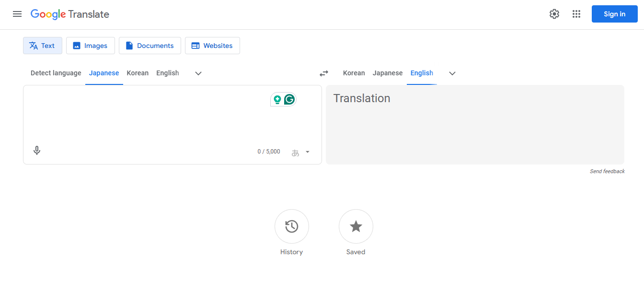Select the Images translation mode

click(90, 45)
